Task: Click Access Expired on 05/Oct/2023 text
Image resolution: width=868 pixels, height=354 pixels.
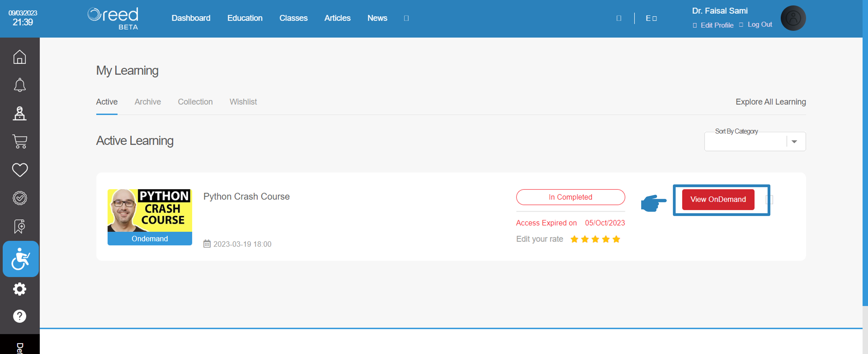Action: click(571, 223)
